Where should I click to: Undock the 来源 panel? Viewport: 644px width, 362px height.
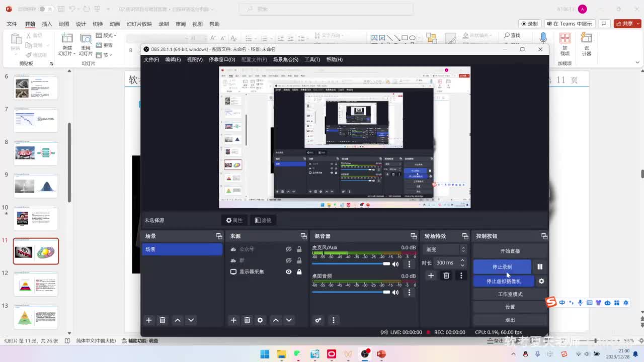(x=303, y=236)
